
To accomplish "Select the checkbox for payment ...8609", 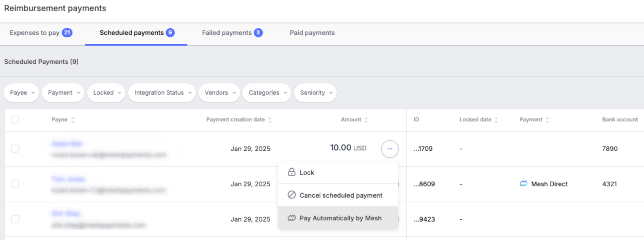I will [15, 184].
